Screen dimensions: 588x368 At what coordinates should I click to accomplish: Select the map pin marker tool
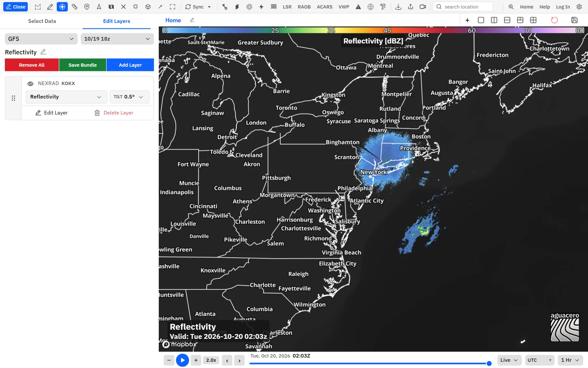coord(87,7)
